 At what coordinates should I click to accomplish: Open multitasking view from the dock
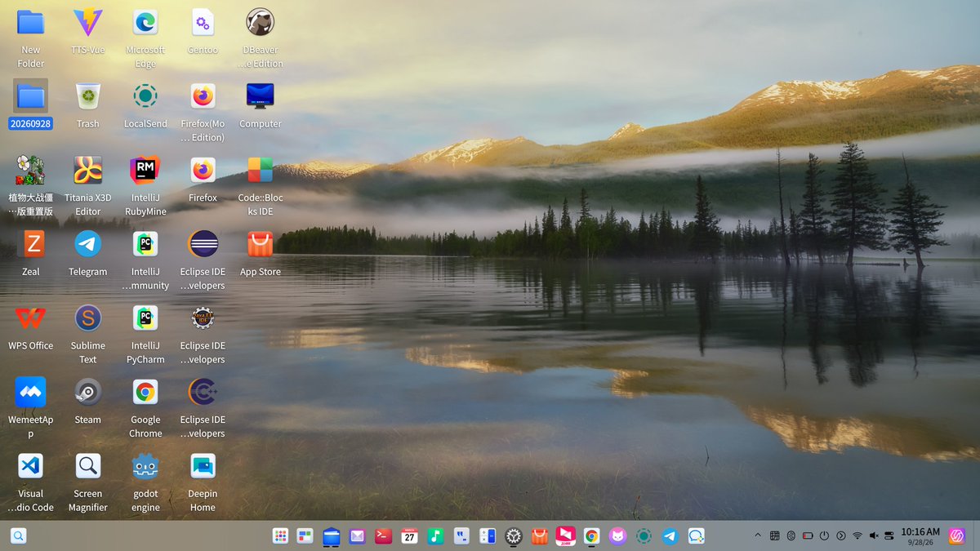(x=305, y=535)
